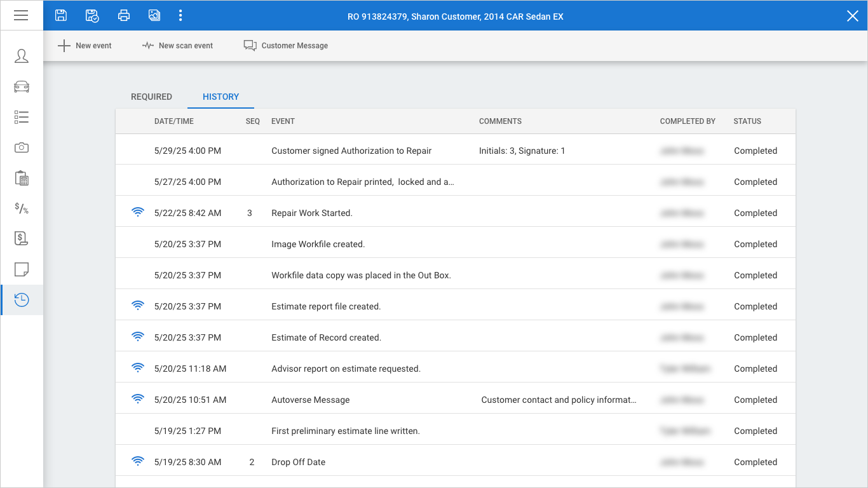Open the clipboard calculator icon in sidebar
Image resolution: width=868 pixels, height=488 pixels.
(x=22, y=178)
